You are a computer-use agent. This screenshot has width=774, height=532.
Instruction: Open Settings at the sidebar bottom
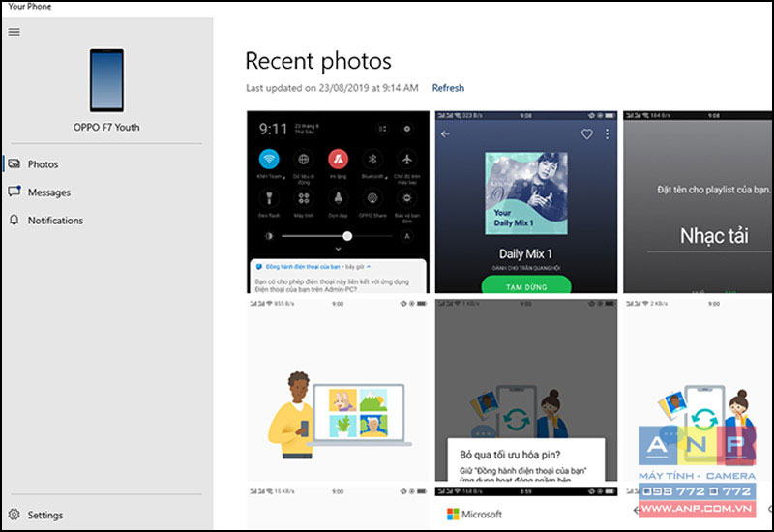tap(106, 515)
